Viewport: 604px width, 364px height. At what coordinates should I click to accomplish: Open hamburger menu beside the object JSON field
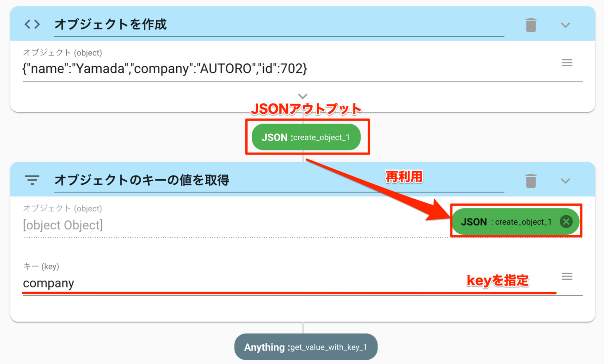[x=567, y=63]
